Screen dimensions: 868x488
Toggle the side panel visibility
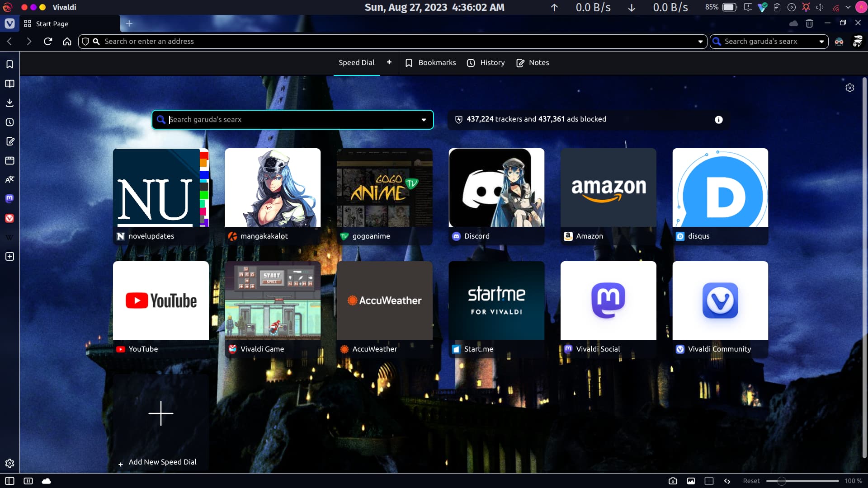[9, 481]
